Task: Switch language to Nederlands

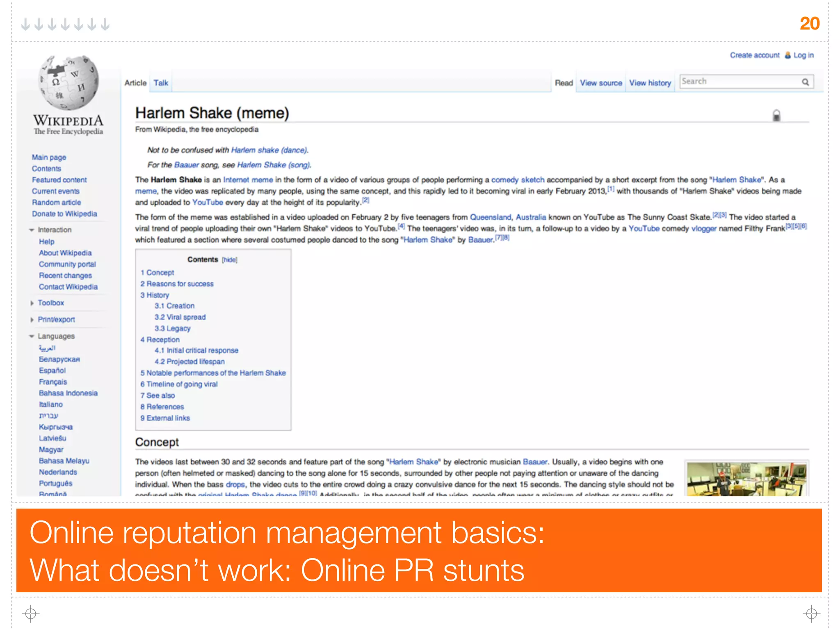Action: (x=58, y=472)
